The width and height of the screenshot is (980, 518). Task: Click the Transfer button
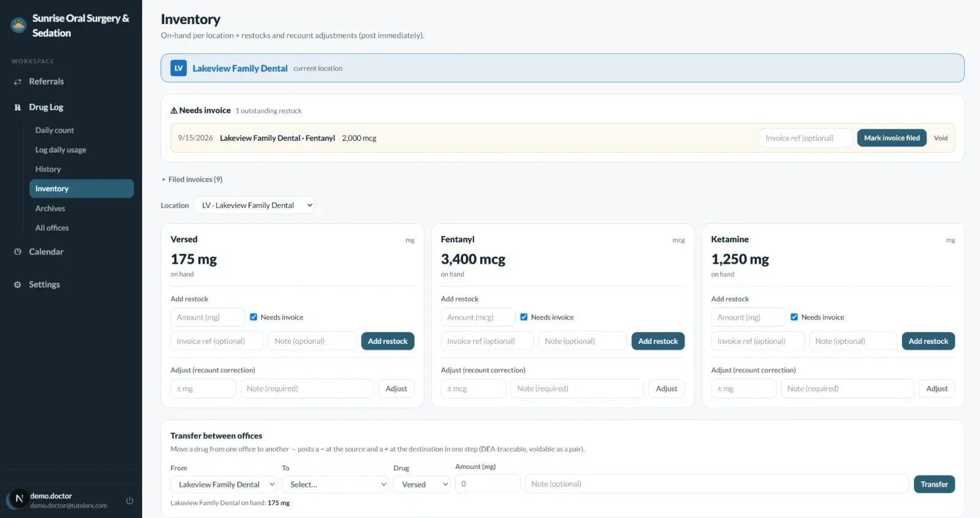(x=934, y=484)
